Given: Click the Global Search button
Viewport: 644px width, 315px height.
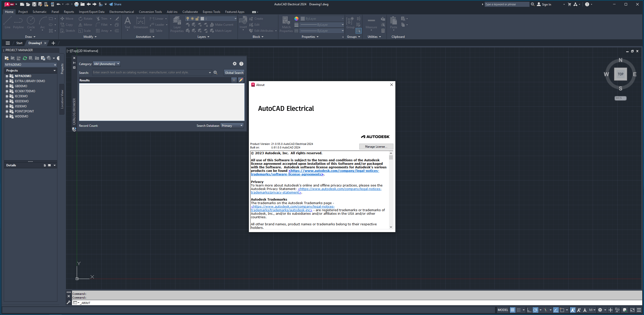Looking at the screenshot, I should [234, 73].
